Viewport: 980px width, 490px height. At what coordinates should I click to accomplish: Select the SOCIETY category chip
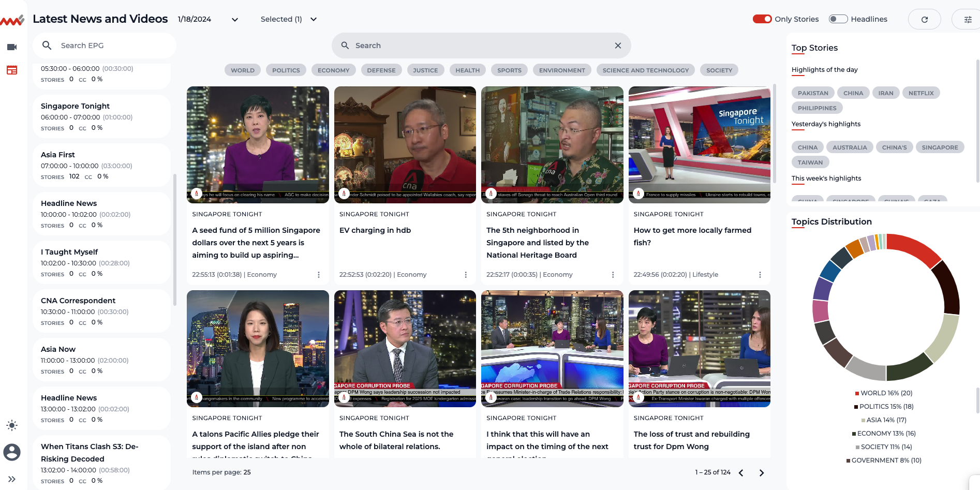[x=719, y=70]
